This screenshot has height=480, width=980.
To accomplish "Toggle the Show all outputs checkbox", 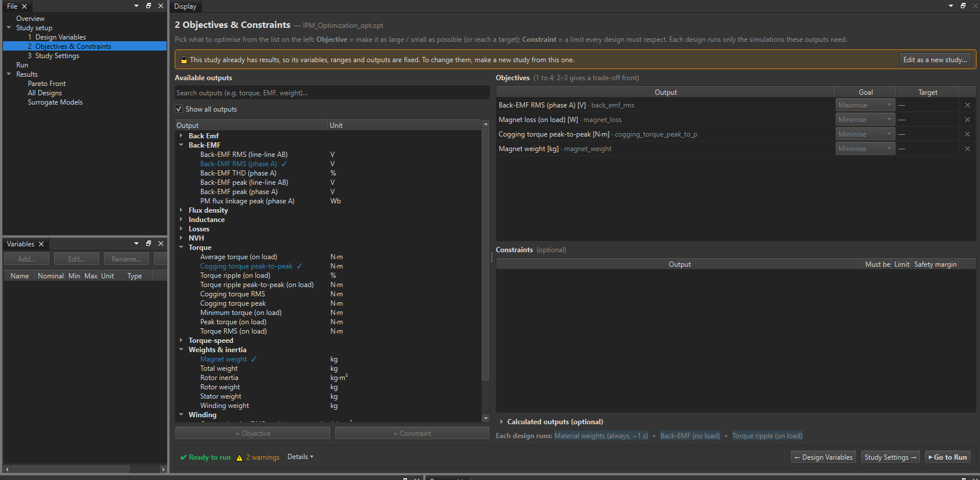I will pyautogui.click(x=179, y=109).
